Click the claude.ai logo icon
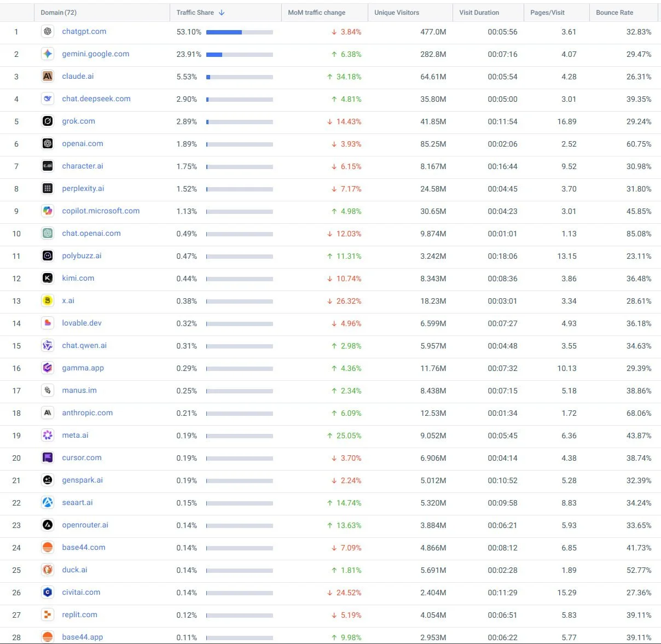The height and width of the screenshot is (644, 661). pyautogui.click(x=48, y=77)
